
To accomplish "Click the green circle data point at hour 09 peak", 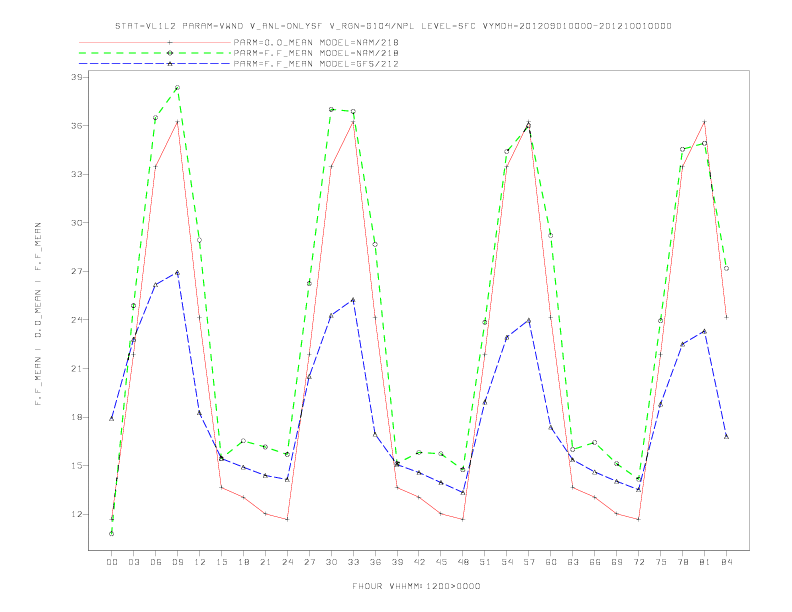I will [x=177, y=87].
